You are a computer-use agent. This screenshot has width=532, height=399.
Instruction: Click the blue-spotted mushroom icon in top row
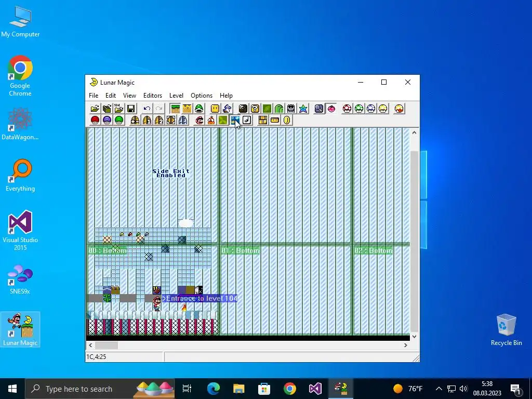coord(371,109)
